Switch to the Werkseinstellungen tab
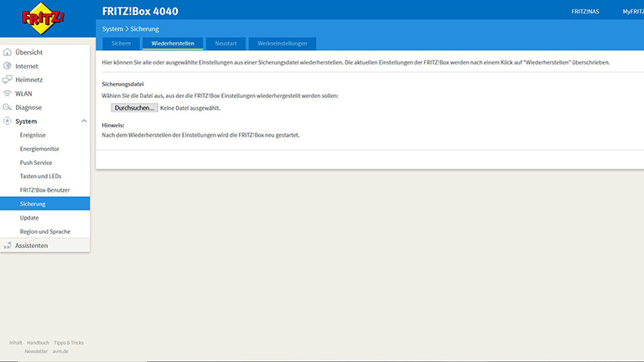This screenshot has height=362, width=644. click(282, 44)
